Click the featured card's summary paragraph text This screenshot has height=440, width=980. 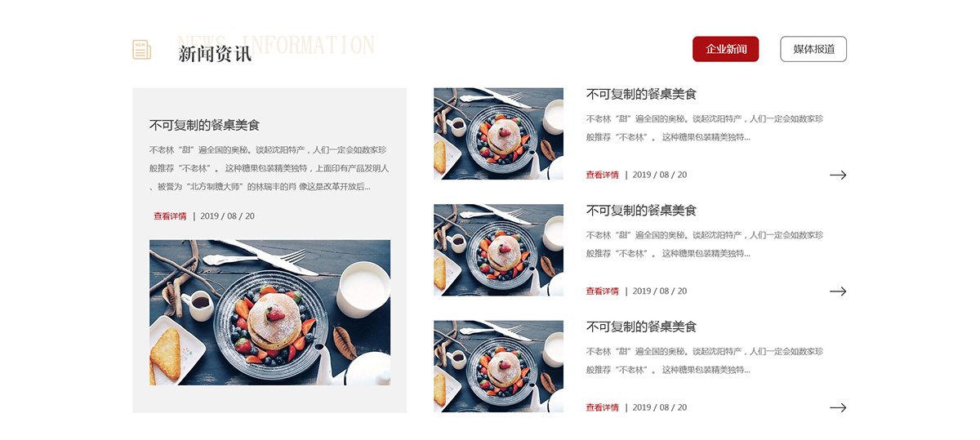coord(269,168)
